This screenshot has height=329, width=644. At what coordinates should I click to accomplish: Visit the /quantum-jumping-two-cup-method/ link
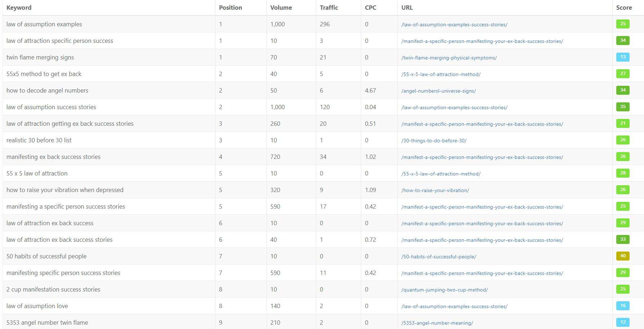[444, 290]
